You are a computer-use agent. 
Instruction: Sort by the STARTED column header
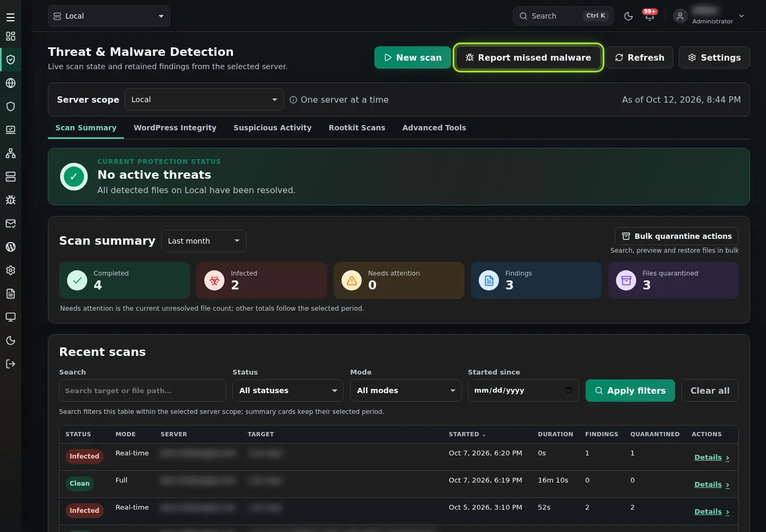pyautogui.click(x=467, y=434)
